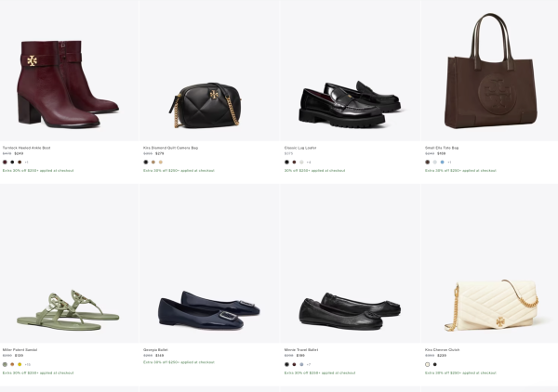Image resolution: width=558 pixels, height=392 pixels.
Task: Open the burgundy Turnlock Heeled Ankle Boot image
Action: coord(69,71)
